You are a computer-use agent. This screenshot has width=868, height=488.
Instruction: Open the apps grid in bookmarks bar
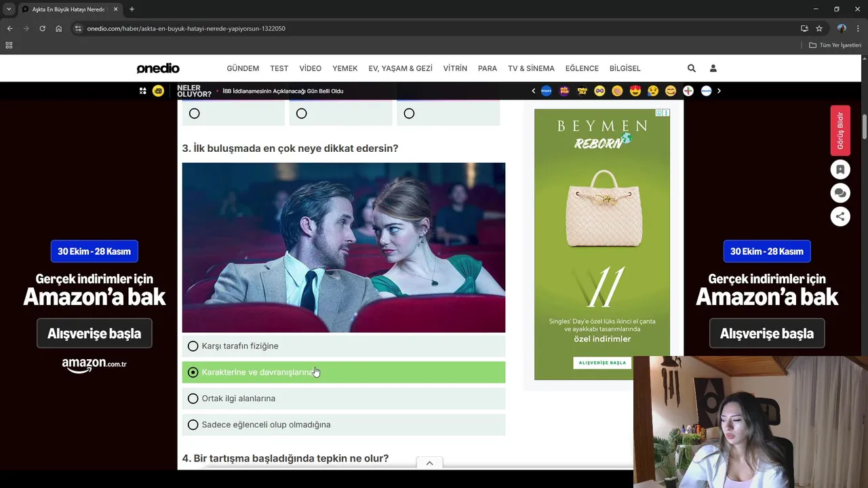[9, 45]
